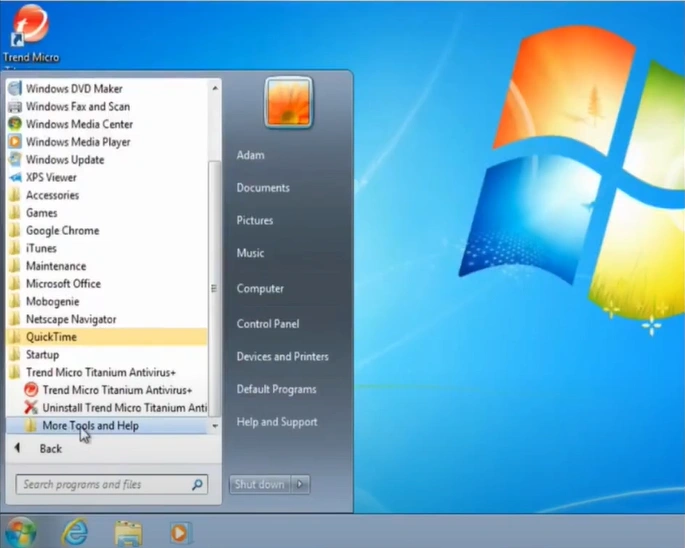Open Documents from Start menu
This screenshot has width=685, height=548.
point(263,188)
